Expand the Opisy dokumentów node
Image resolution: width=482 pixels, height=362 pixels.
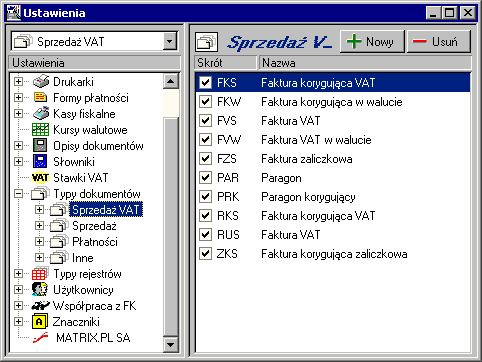pos(19,145)
